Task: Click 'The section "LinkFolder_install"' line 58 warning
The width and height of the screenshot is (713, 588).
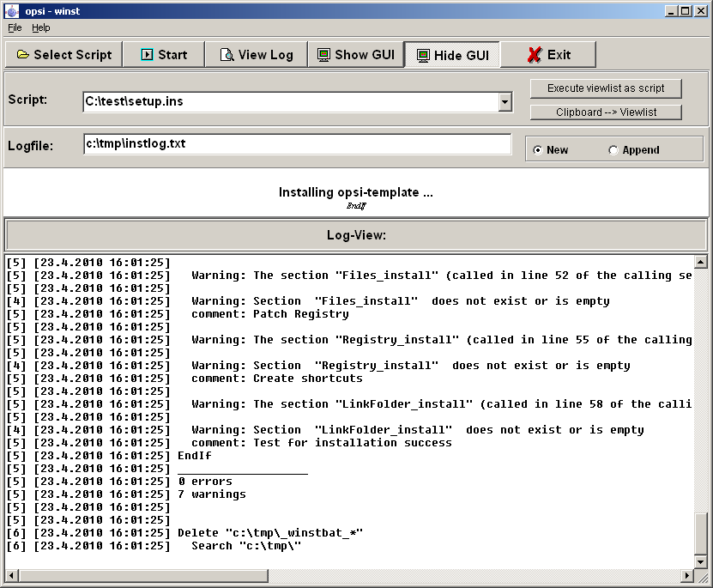Action: [x=442, y=404]
